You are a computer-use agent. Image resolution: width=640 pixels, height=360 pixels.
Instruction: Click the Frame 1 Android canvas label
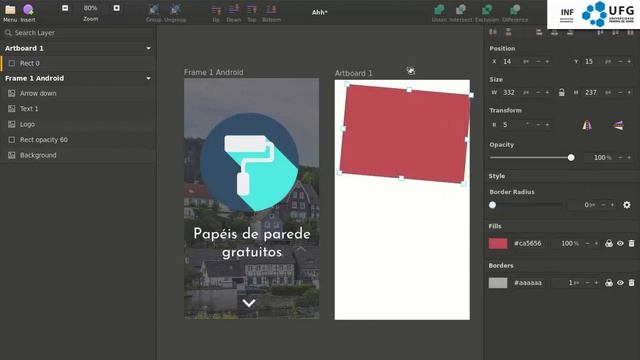point(213,72)
